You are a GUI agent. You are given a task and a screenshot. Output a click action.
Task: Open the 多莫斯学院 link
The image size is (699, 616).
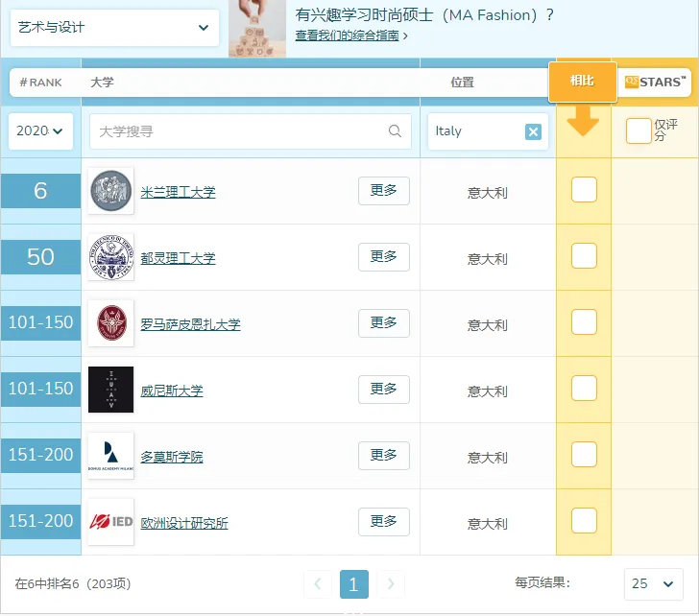point(172,457)
